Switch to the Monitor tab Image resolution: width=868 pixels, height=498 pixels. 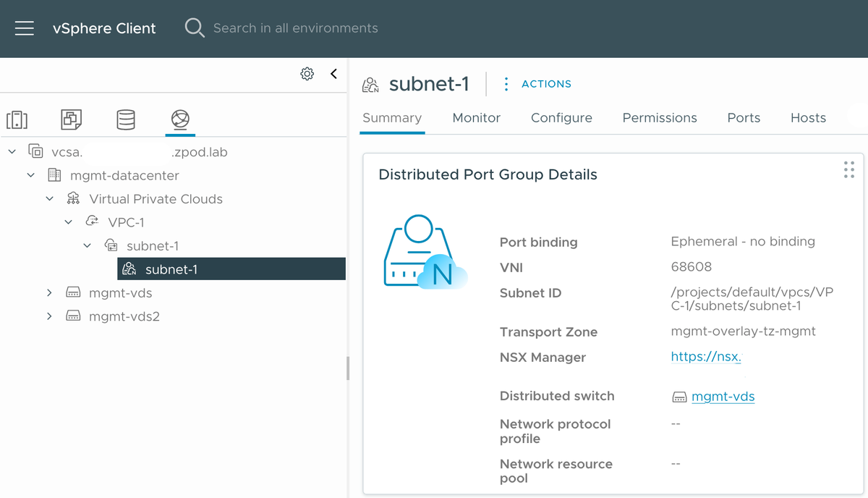477,118
